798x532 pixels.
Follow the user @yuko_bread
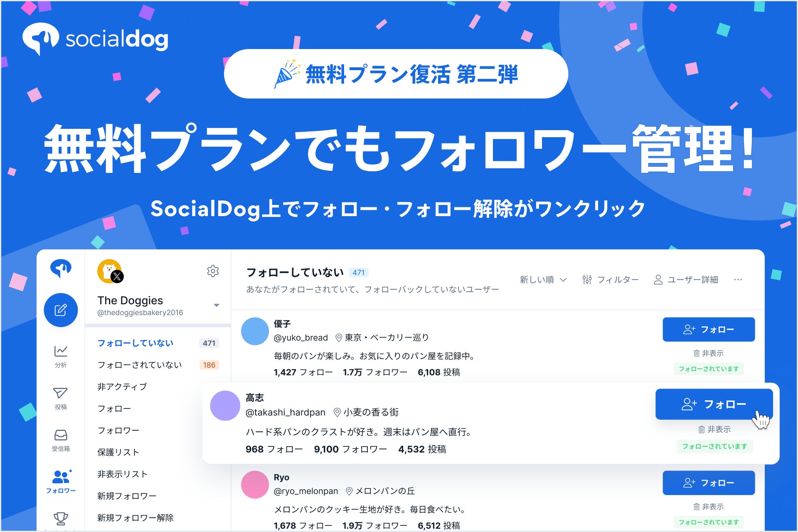[709, 330]
